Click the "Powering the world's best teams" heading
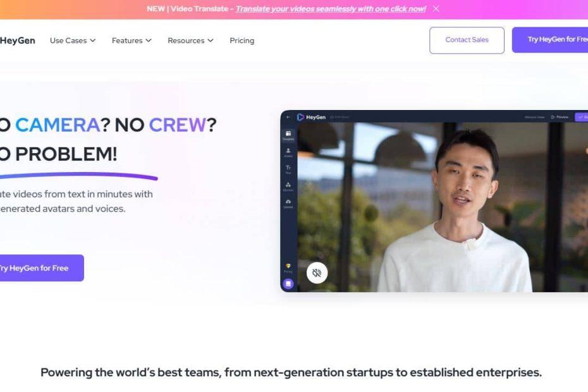 [x=291, y=372]
